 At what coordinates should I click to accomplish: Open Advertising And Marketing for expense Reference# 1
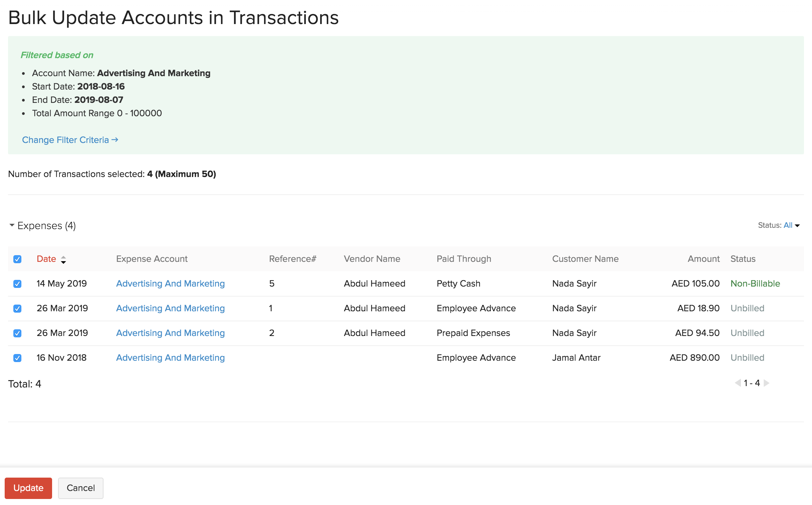click(x=170, y=308)
